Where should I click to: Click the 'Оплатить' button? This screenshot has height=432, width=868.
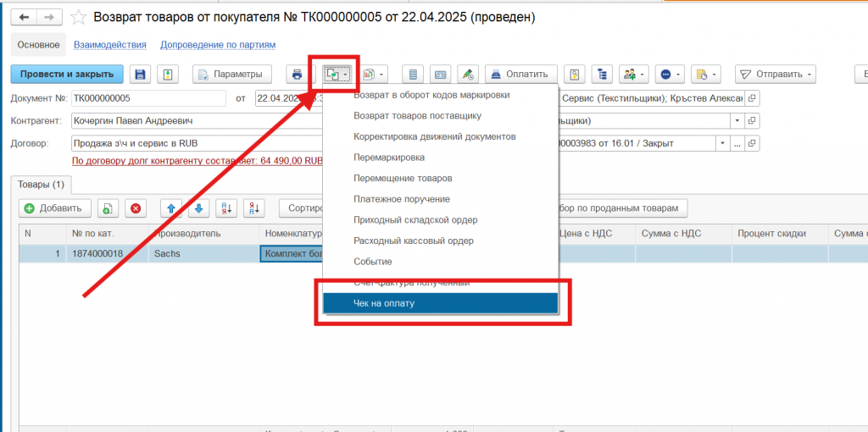(x=520, y=74)
